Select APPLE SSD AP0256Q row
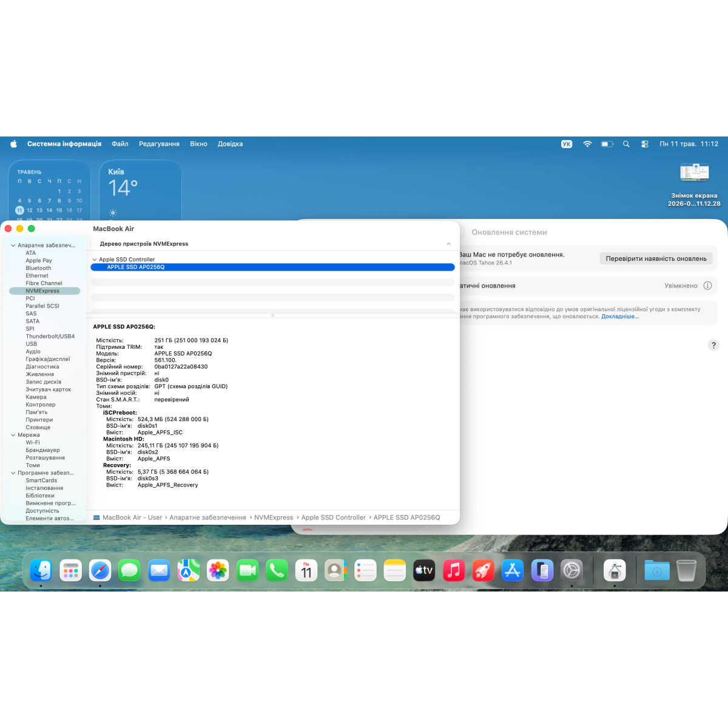The height and width of the screenshot is (728, 728). (272, 267)
